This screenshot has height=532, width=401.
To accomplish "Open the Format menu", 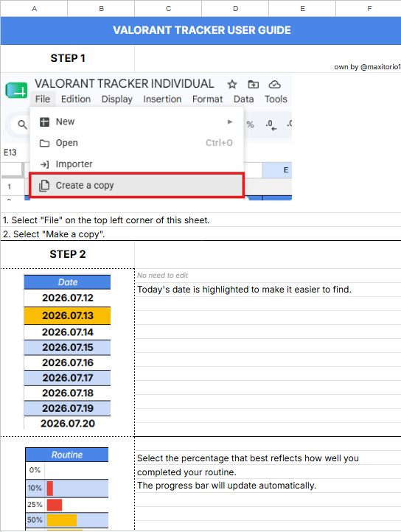I will (207, 99).
